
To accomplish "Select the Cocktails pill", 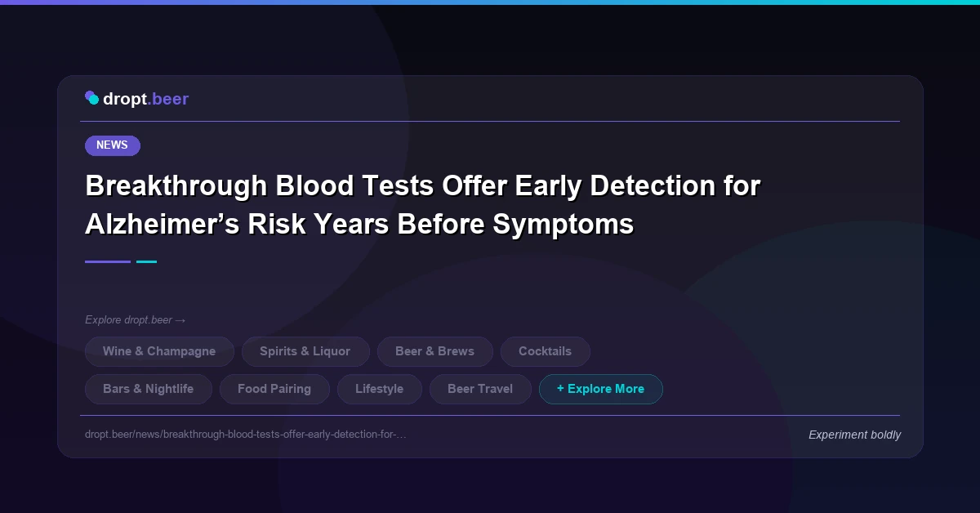I will point(545,351).
